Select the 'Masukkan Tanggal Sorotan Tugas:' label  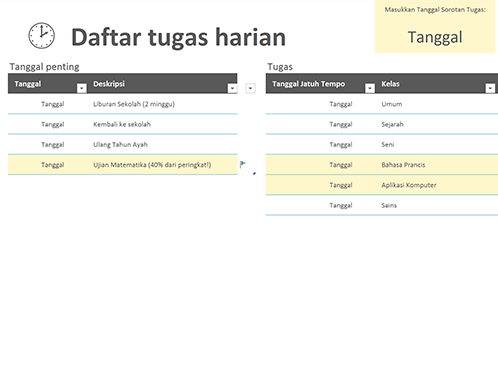coord(435,10)
